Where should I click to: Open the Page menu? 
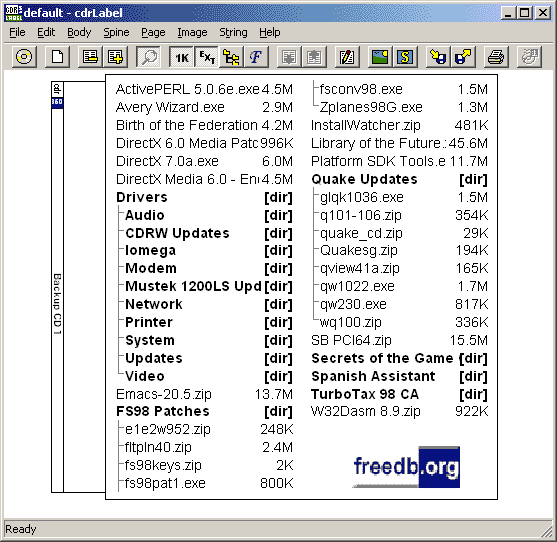[153, 32]
